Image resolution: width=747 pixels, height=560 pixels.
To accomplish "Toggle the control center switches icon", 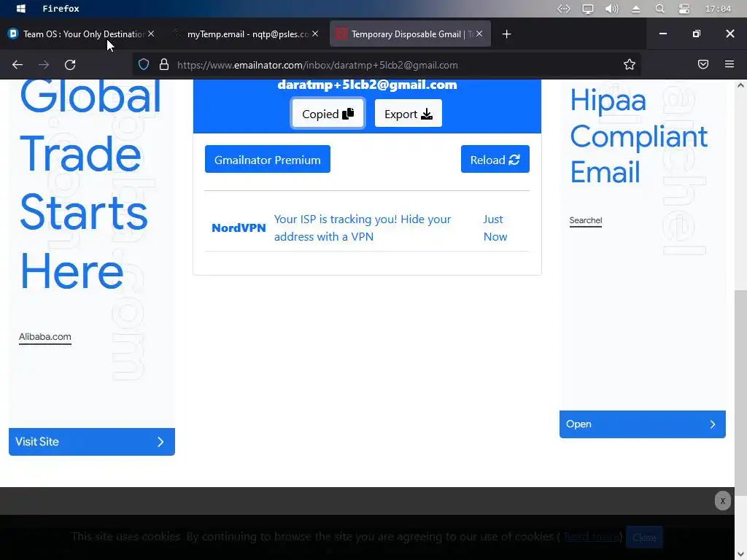I will tap(684, 9).
